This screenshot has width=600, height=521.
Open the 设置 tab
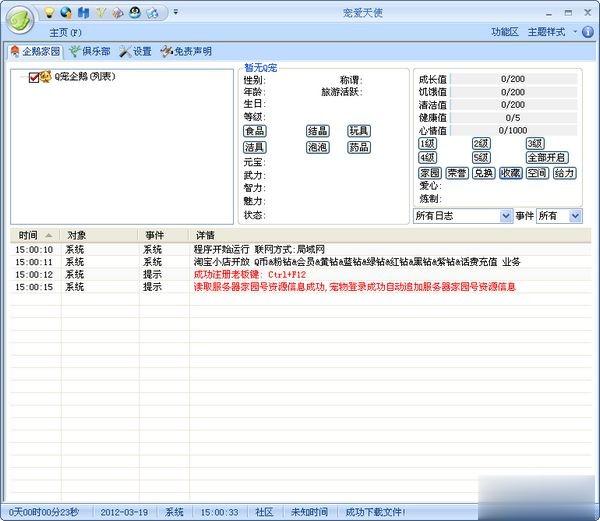[x=135, y=51]
